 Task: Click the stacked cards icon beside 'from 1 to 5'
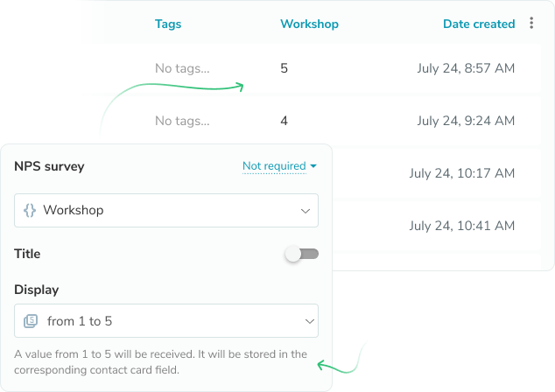pyautogui.click(x=31, y=321)
